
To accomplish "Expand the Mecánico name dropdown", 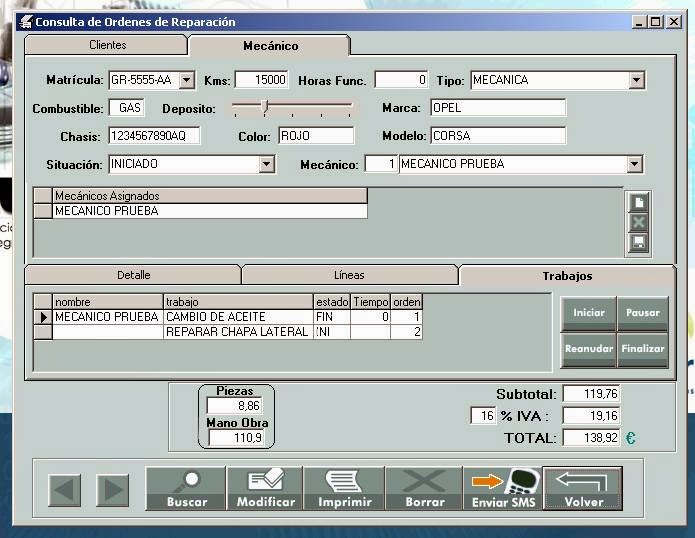I will tap(635, 164).
